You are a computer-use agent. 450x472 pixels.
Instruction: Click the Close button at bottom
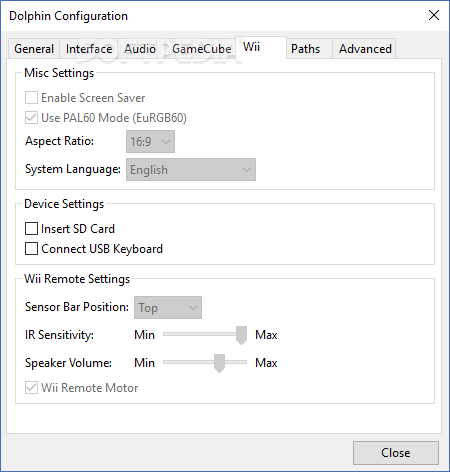point(396,453)
